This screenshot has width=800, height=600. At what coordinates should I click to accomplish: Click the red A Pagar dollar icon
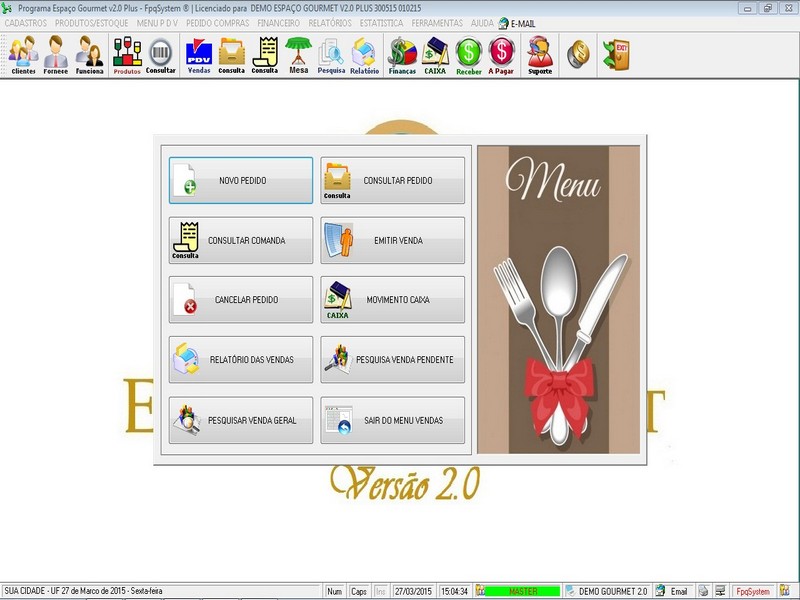click(501, 55)
